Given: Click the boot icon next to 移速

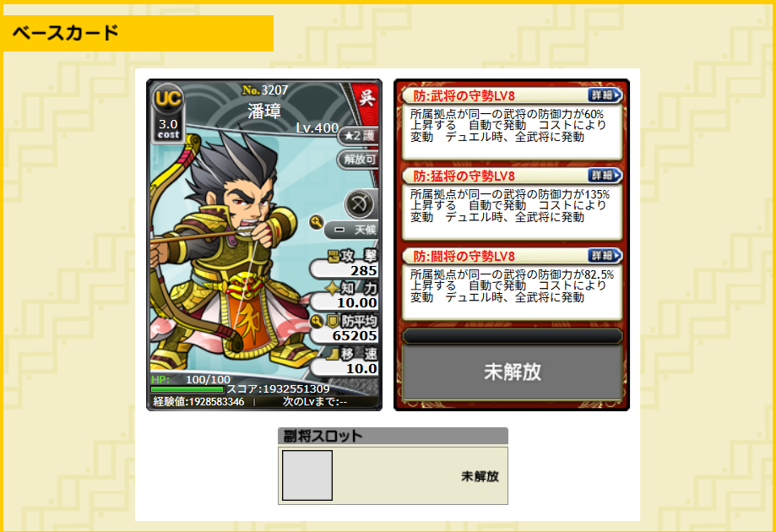Looking at the screenshot, I should 333,354.
